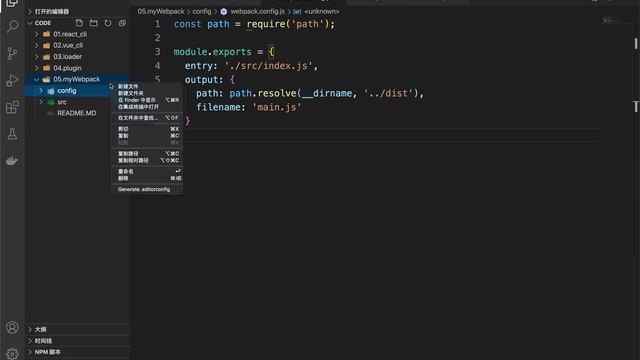
Task: Click New File icon in CODE header
Action: [79, 23]
